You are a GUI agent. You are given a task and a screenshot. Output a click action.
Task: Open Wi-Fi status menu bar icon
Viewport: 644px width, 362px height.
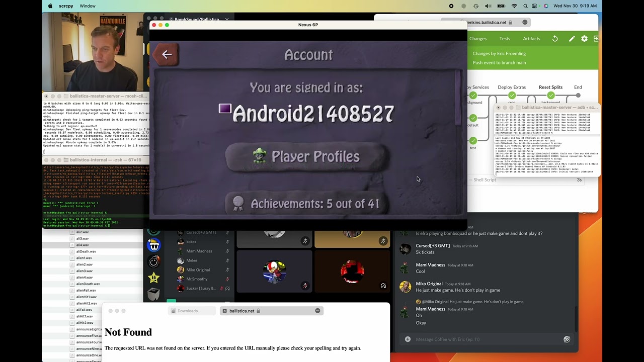[x=514, y=6]
